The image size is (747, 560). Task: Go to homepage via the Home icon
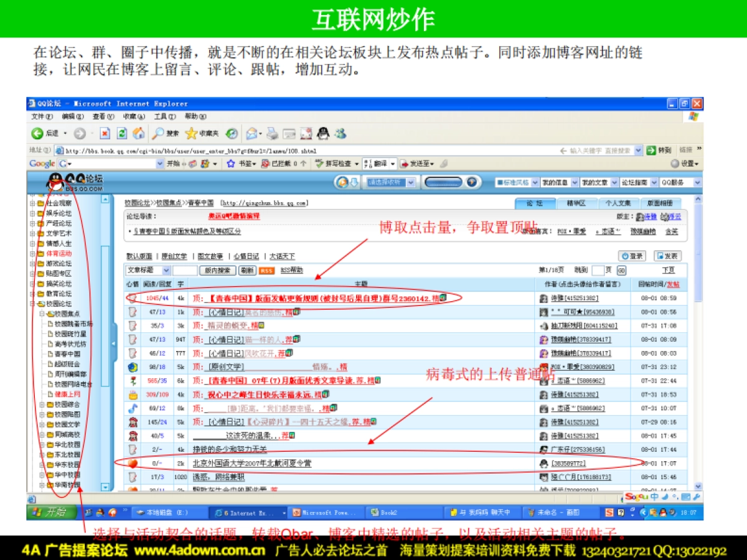(x=139, y=133)
